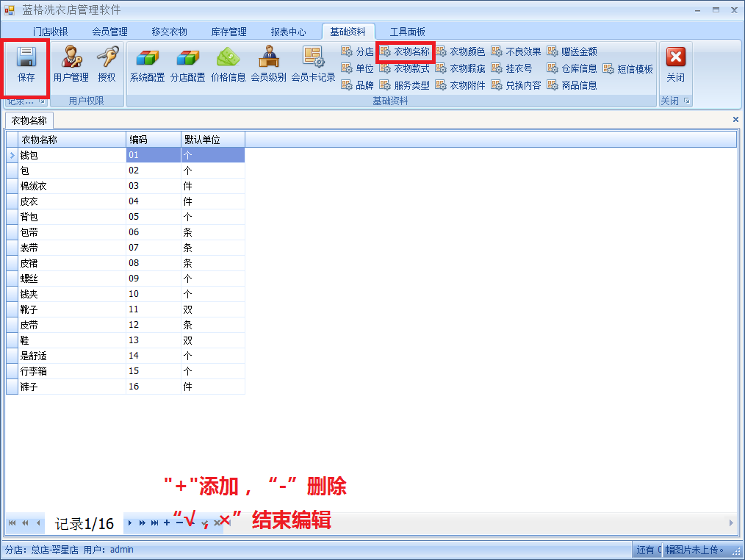Viewport: 745px width, 560px height.
Task: Open 衣物附件 clothing accessories
Action: tap(461, 85)
